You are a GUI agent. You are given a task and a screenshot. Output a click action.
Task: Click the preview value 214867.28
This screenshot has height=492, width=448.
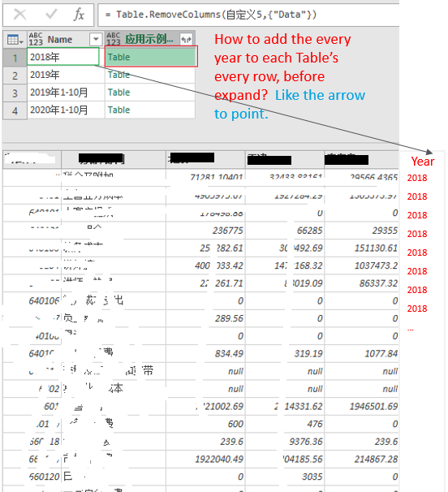pos(376,459)
